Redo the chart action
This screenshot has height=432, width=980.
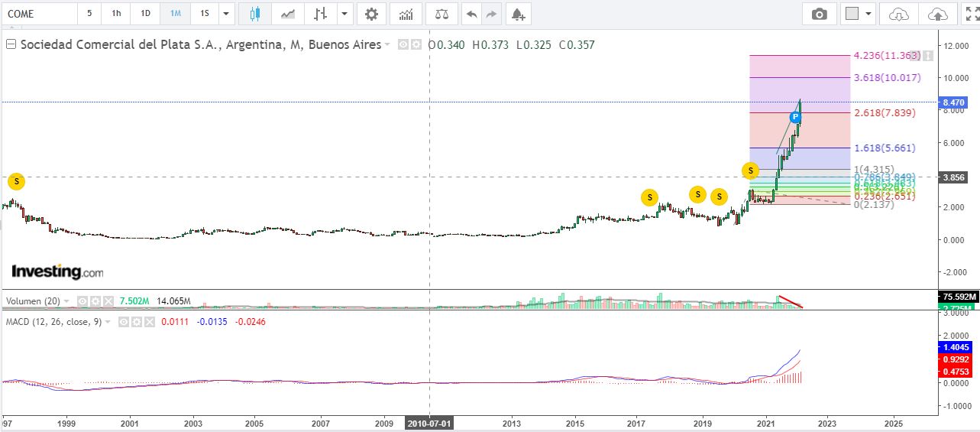[491, 14]
